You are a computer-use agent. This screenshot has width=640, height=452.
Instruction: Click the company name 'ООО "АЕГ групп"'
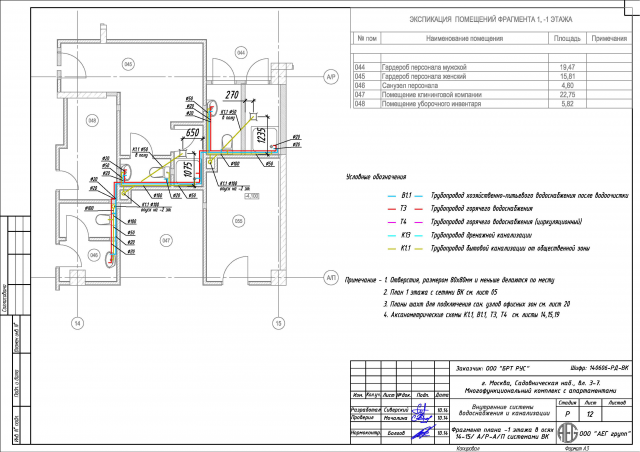(x=605, y=434)
